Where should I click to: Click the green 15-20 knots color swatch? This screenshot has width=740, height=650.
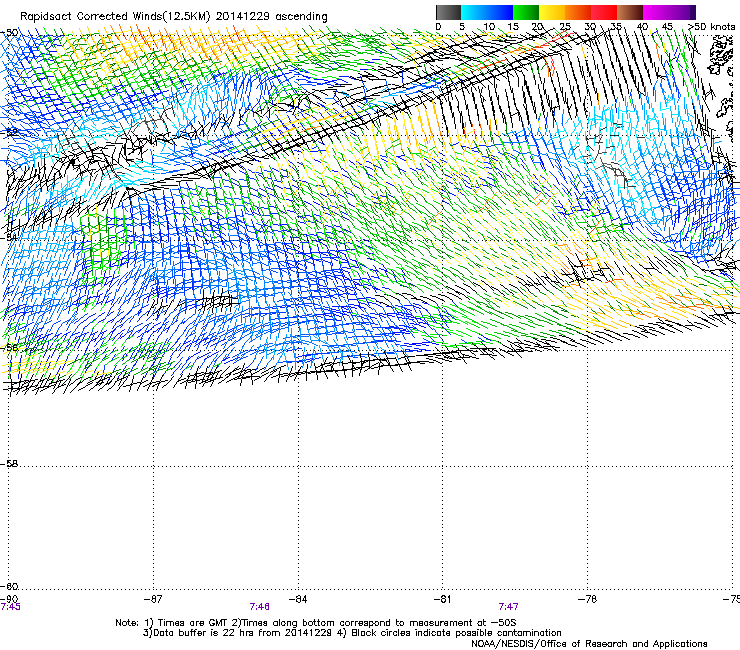(526, 12)
